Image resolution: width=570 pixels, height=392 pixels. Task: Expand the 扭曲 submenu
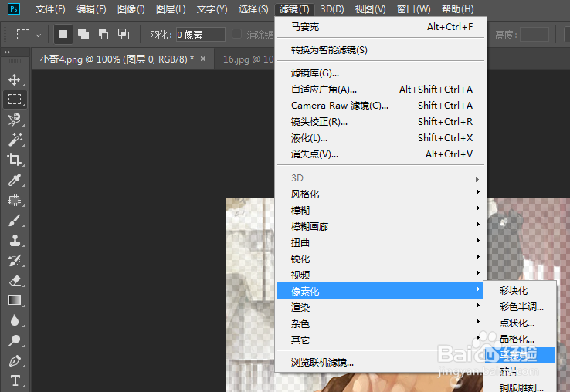(381, 242)
